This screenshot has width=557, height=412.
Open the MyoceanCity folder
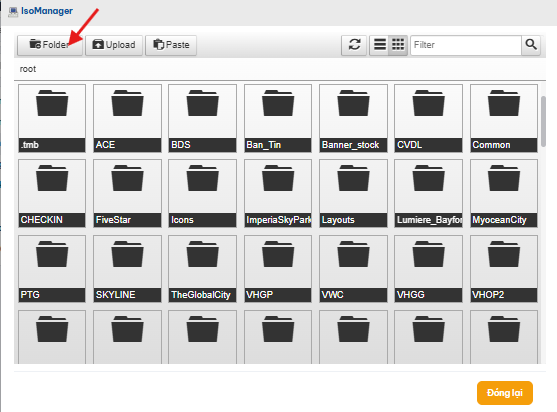pos(504,193)
